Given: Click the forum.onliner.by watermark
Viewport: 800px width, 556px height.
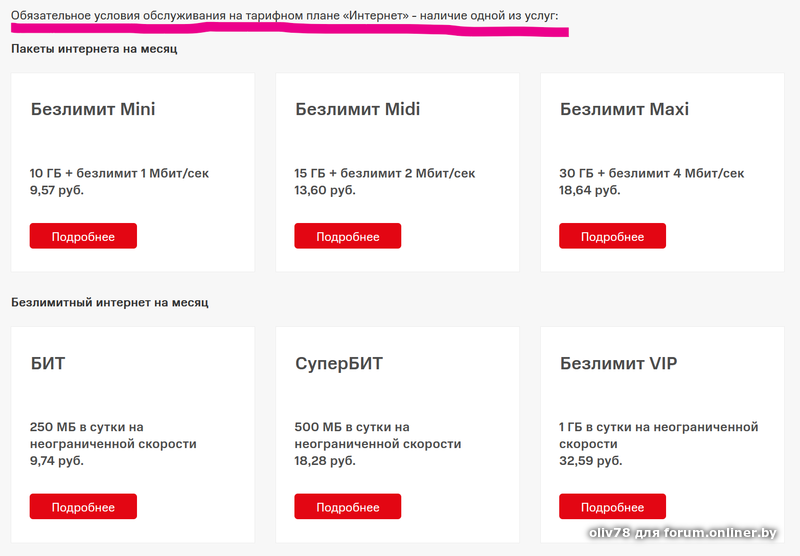Looking at the screenshot, I should point(683,533).
